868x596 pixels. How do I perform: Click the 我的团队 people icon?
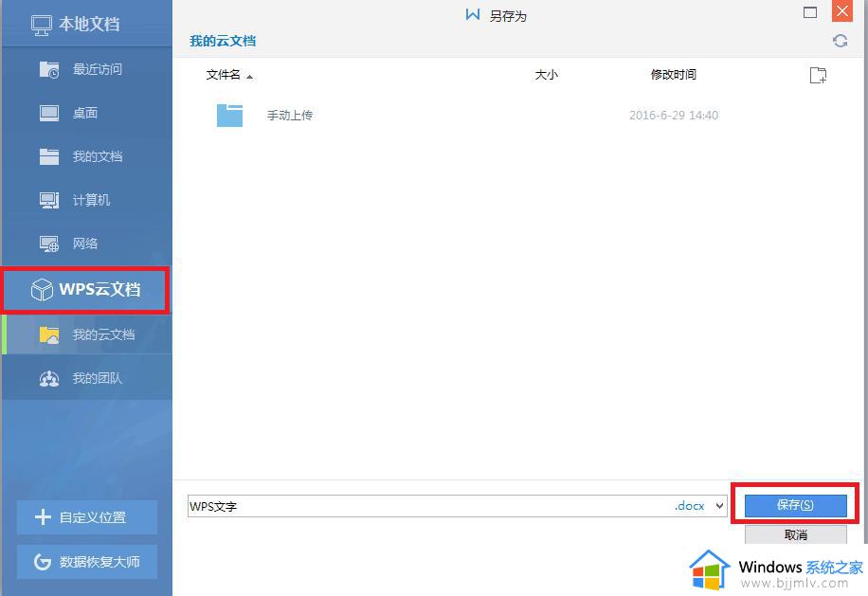[48, 378]
